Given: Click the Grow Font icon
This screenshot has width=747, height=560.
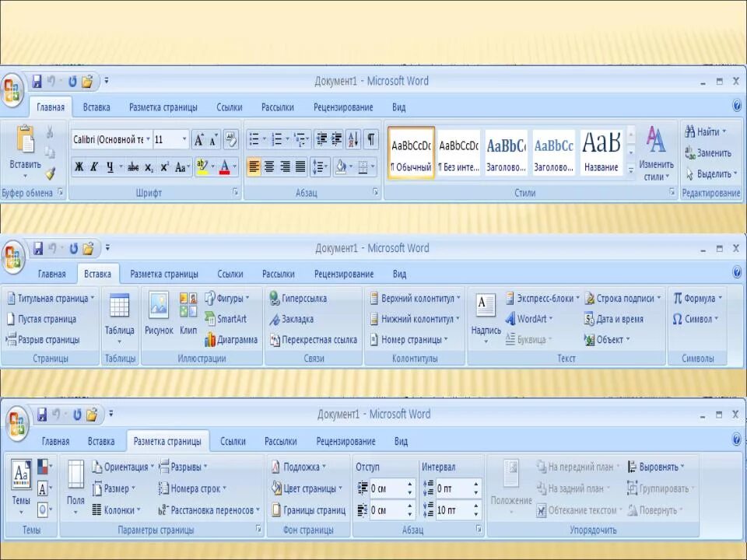Looking at the screenshot, I should tap(198, 139).
